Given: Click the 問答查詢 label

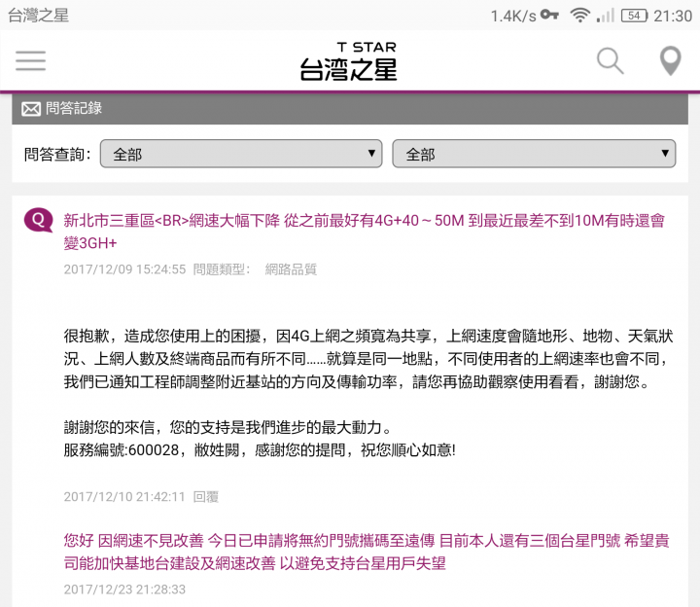Looking at the screenshot, I should [x=57, y=154].
